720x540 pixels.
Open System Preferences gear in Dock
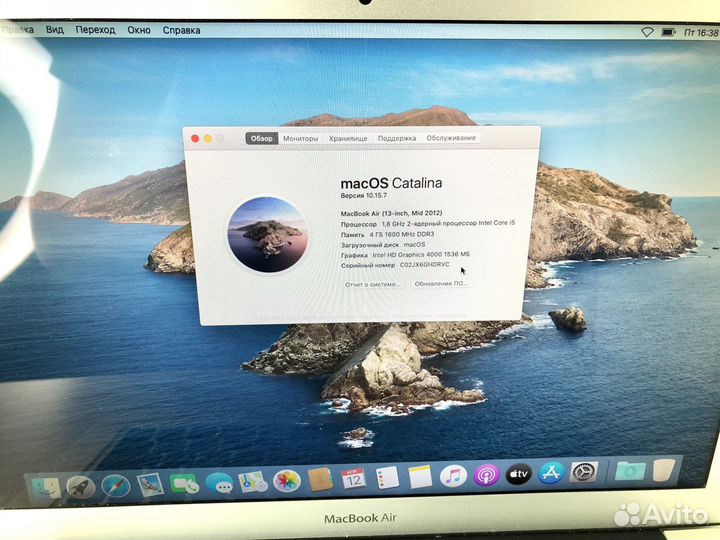[x=584, y=472]
